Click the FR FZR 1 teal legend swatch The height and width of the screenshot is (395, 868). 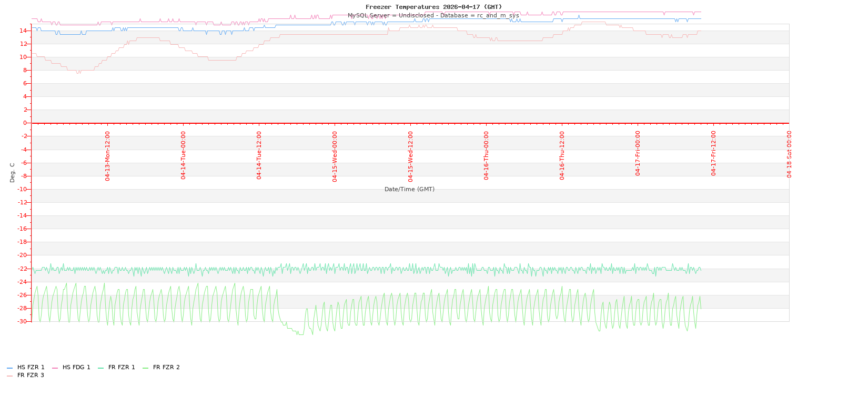pyautogui.click(x=100, y=368)
